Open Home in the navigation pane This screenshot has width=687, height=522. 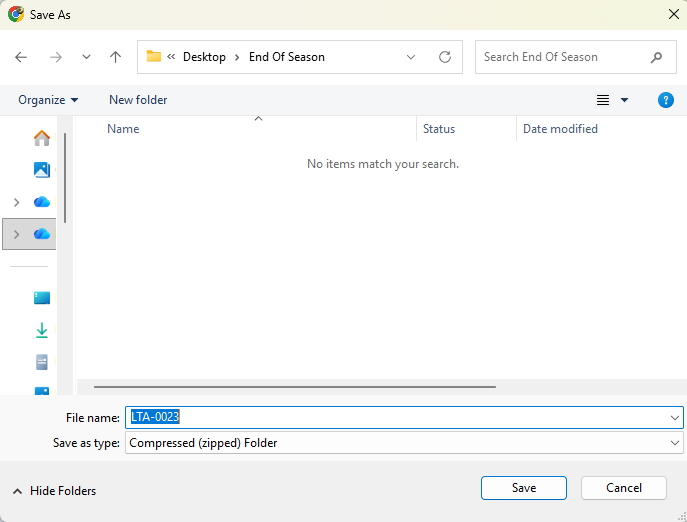pos(42,138)
